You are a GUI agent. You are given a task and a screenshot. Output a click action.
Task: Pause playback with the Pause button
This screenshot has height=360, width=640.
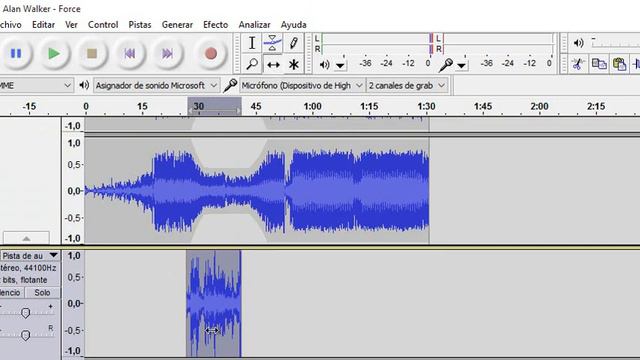16,53
